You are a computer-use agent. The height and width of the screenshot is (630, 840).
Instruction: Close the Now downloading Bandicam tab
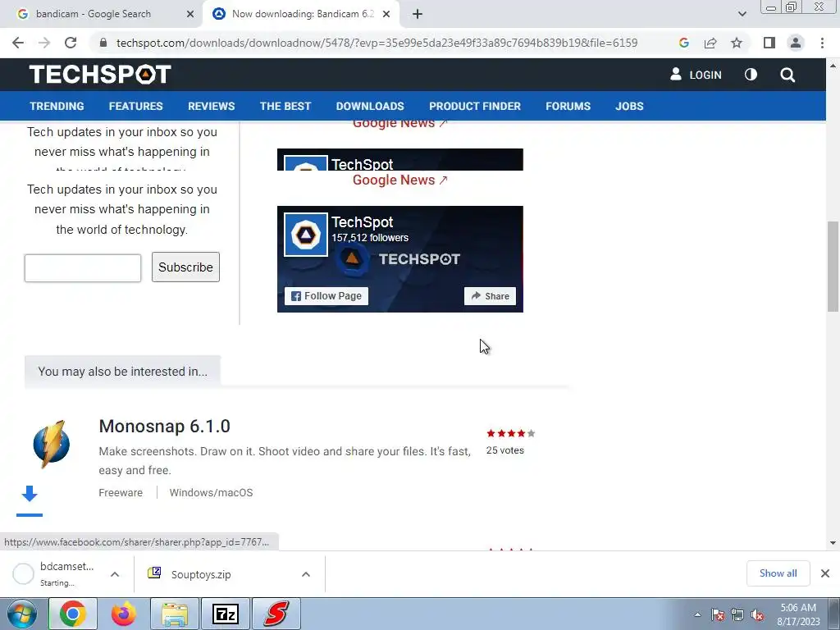pyautogui.click(x=386, y=15)
